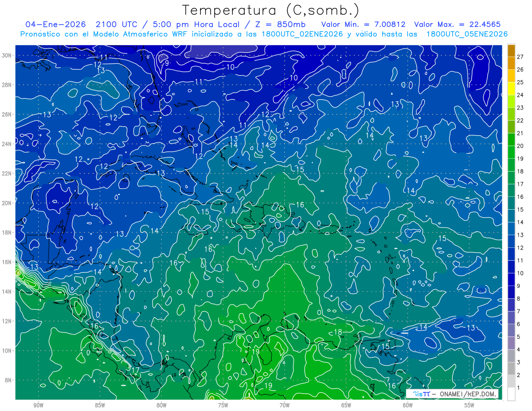
Task: Click the latitude axis label "28N"
Action: pos(8,85)
